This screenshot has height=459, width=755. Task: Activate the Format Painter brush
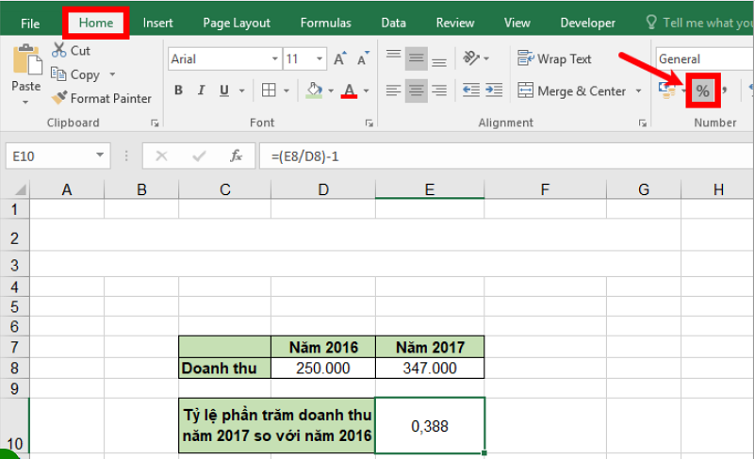click(59, 98)
